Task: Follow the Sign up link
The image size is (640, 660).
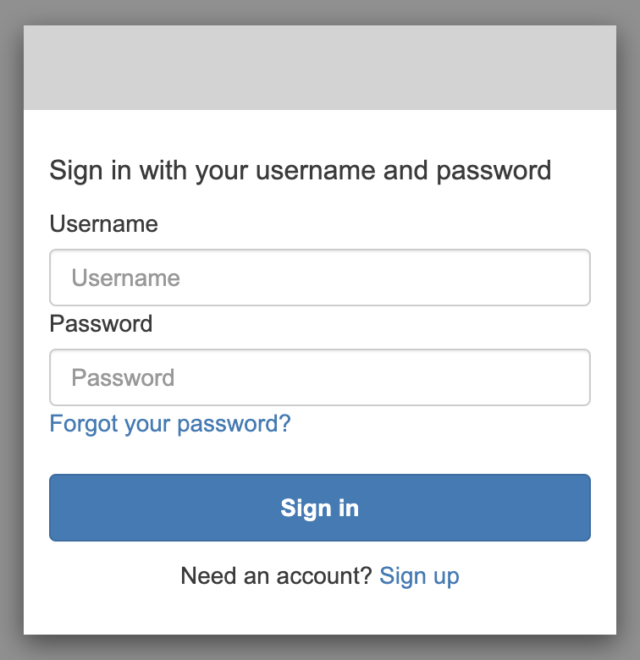Action: 419,576
